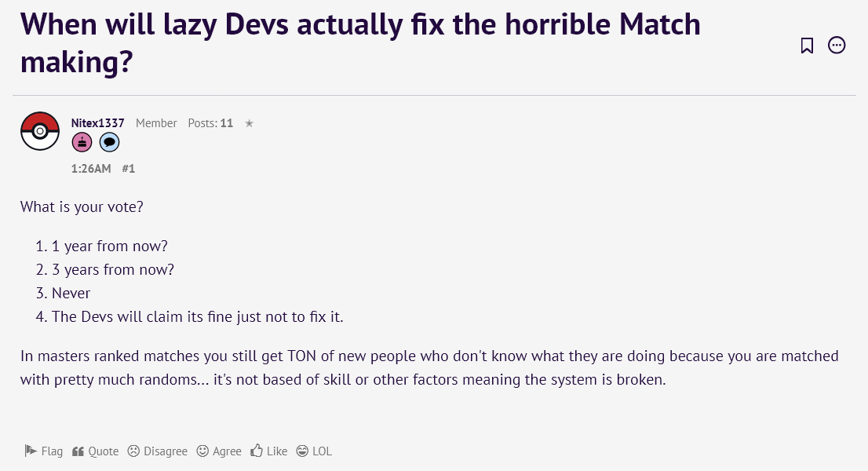The height and width of the screenshot is (471, 868).
Task: Click the blue speech bubble badge
Action: pos(109,142)
